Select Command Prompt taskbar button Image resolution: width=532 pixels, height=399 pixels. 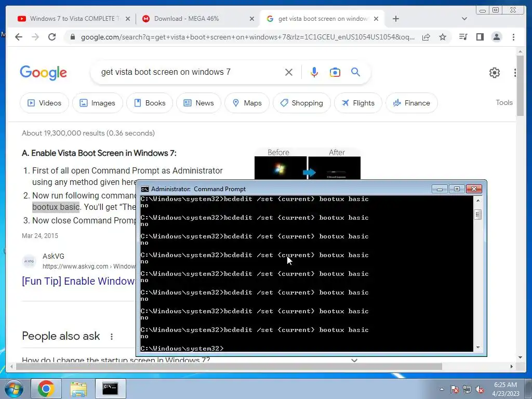pos(110,389)
